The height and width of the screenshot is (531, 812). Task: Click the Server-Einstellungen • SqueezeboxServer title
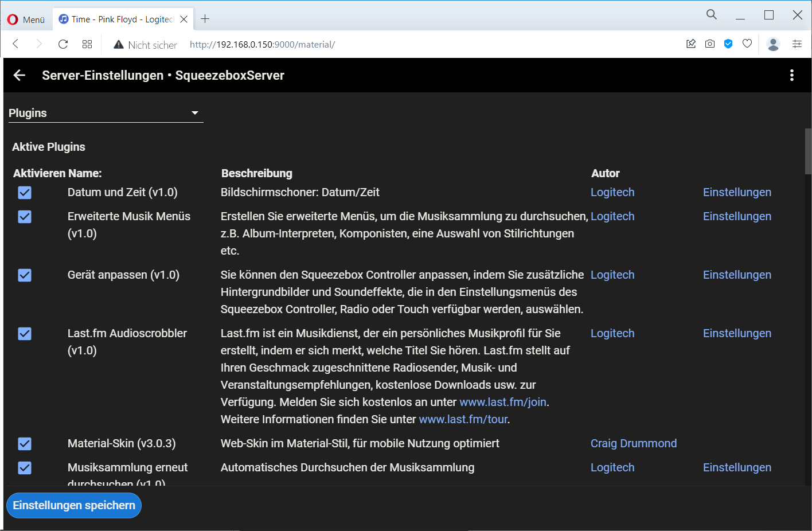[163, 75]
